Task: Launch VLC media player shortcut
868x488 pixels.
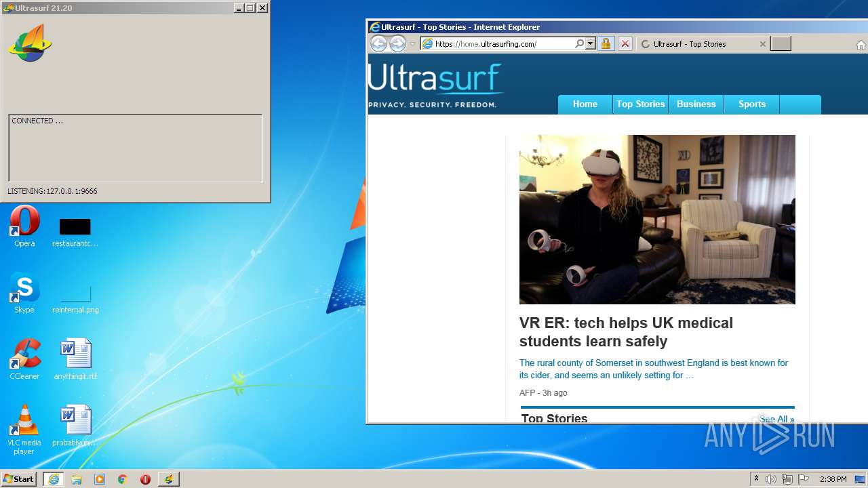Action: coord(24,430)
